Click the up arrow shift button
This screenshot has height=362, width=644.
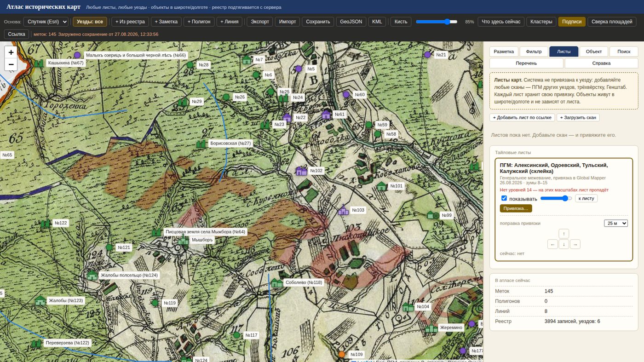click(x=564, y=234)
